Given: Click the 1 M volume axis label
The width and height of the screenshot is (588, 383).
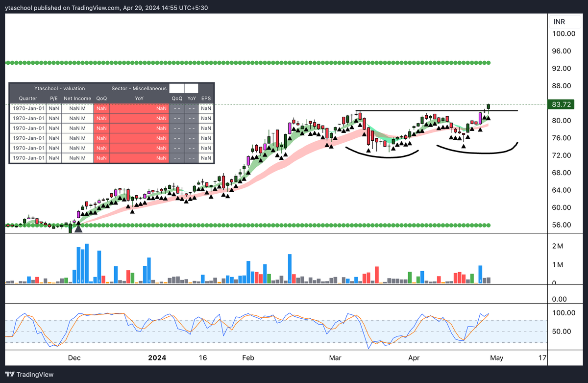Looking at the screenshot, I should [557, 265].
